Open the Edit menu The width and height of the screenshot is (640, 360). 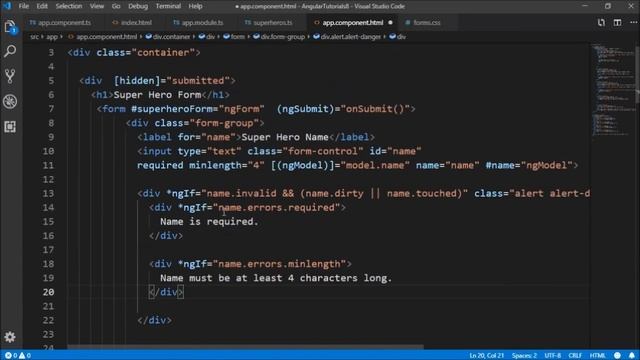point(42,6)
